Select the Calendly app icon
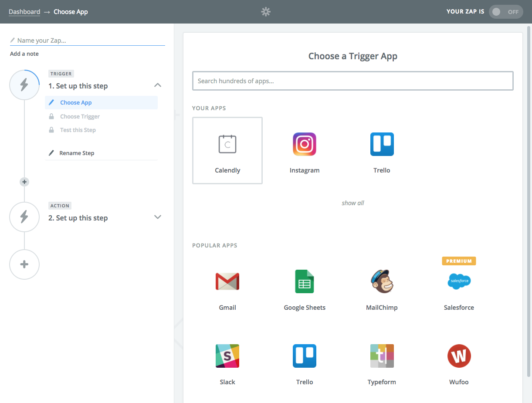The width and height of the screenshot is (532, 403). click(227, 144)
